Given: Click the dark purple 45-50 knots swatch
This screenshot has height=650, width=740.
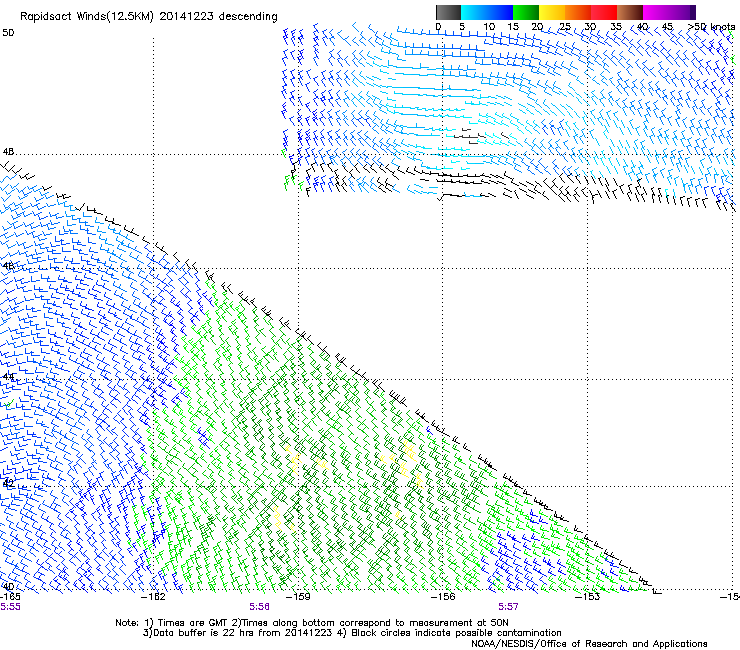Looking at the screenshot, I should (x=682, y=12).
